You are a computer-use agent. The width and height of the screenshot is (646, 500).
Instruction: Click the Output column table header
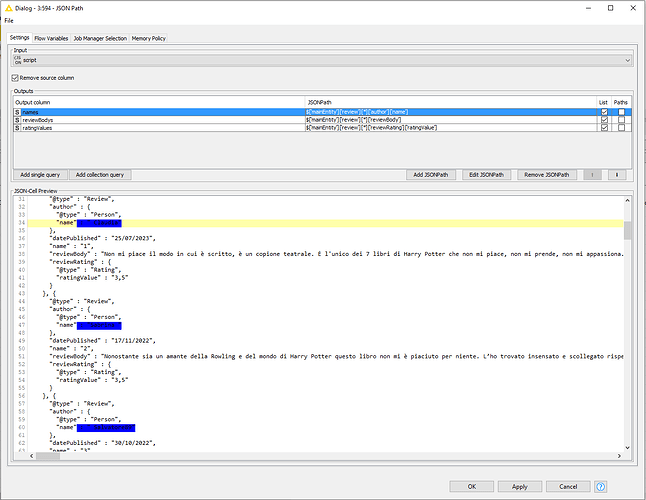tap(158, 103)
